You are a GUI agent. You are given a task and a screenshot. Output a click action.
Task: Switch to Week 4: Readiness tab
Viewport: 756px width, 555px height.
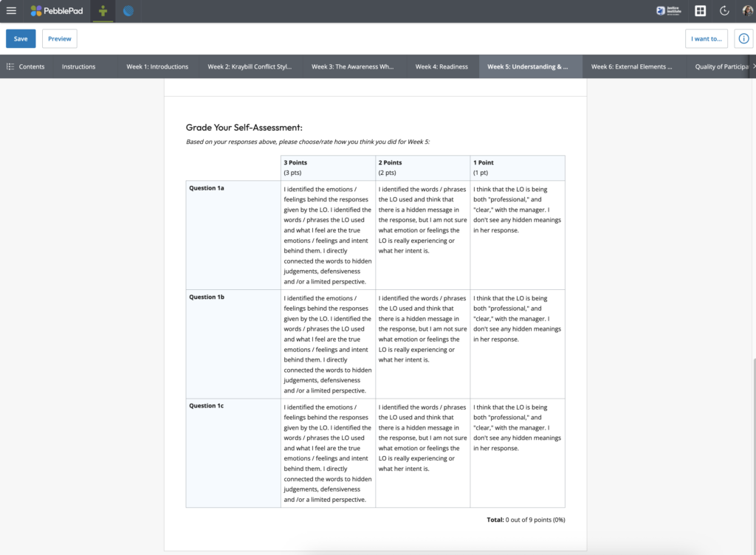[441, 66]
